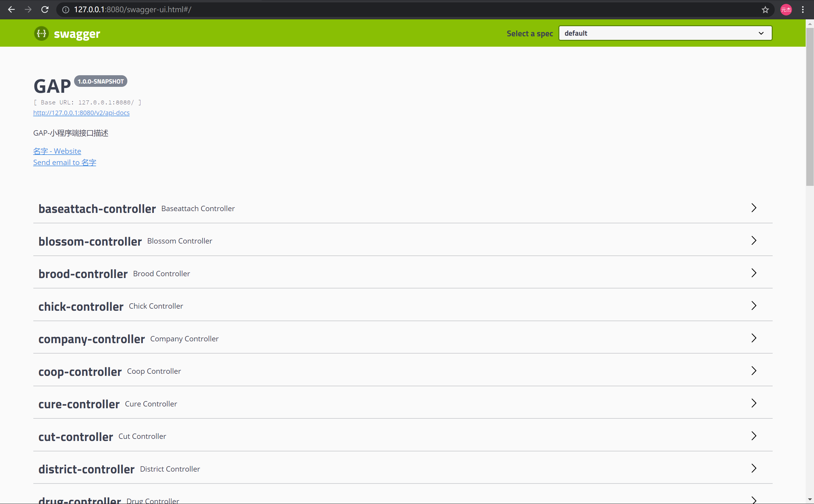The height and width of the screenshot is (504, 814).
Task: Bookmark page with the star icon
Action: [765, 10]
